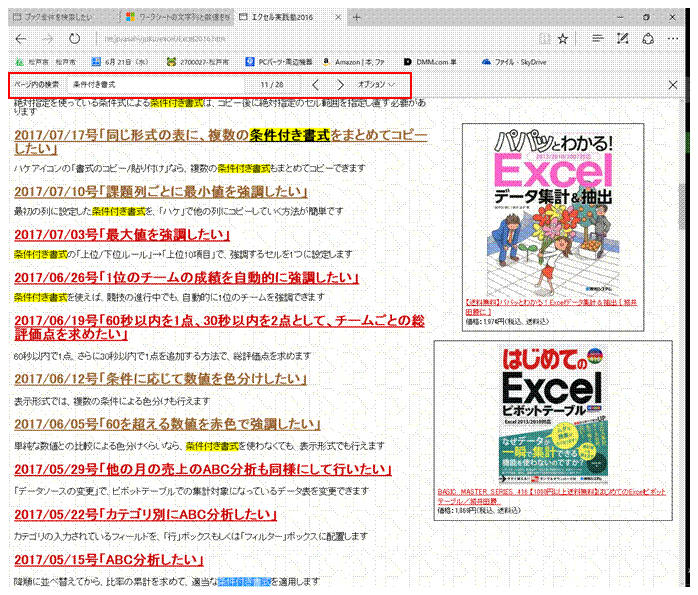Screen dimensions: 698x595
Task: Click the browser forward arrow
Action: click(x=48, y=39)
